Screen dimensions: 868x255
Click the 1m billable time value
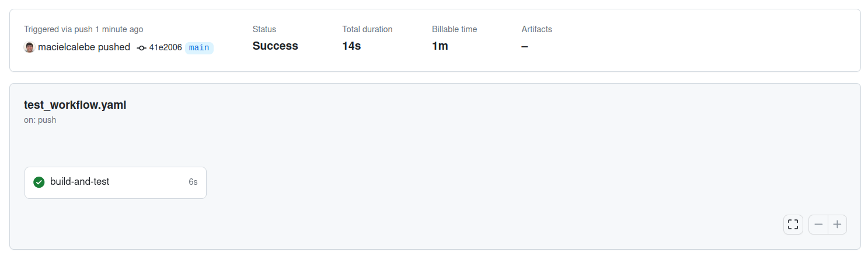click(440, 46)
